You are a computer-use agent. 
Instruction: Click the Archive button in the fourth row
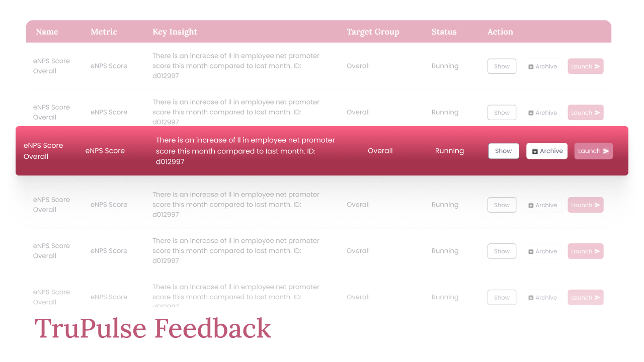pyautogui.click(x=542, y=205)
